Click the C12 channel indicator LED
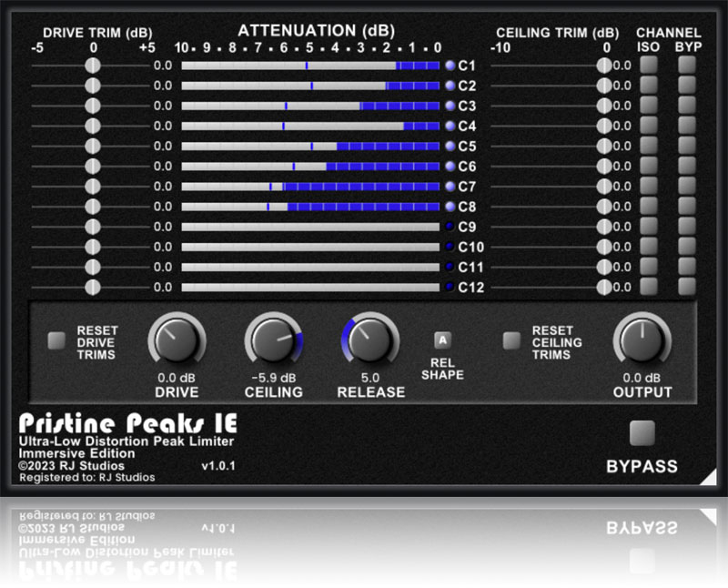 (x=450, y=287)
